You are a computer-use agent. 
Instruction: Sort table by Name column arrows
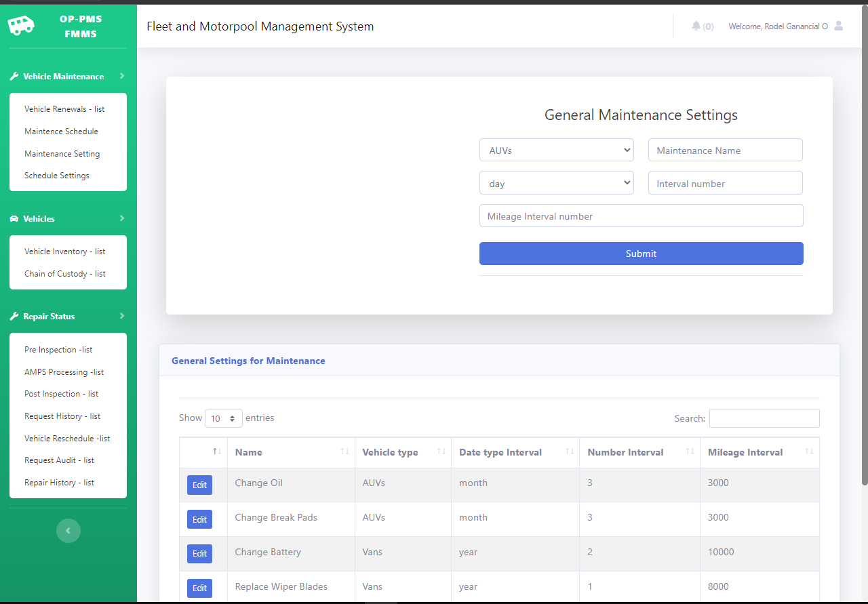click(344, 452)
